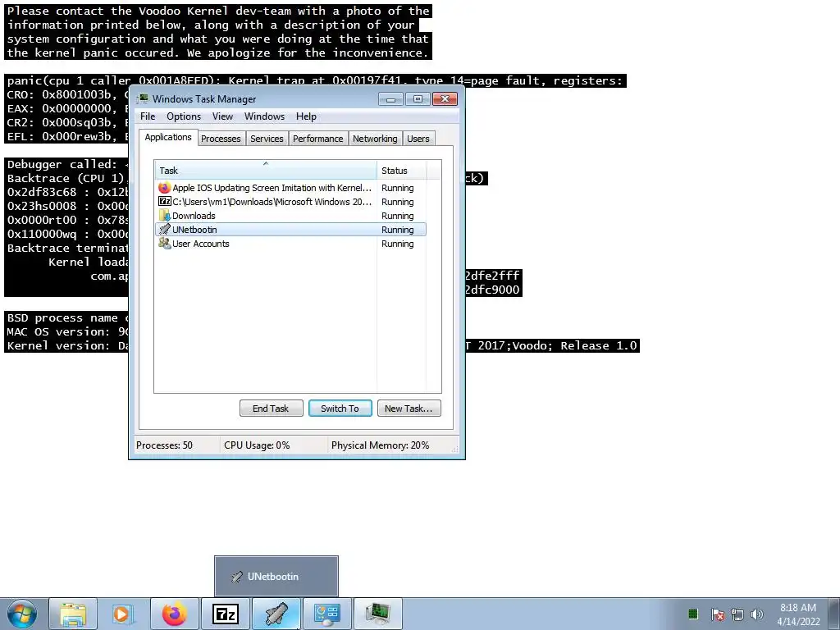Open the Options menu
This screenshot has width=840, height=630.
pyautogui.click(x=184, y=116)
